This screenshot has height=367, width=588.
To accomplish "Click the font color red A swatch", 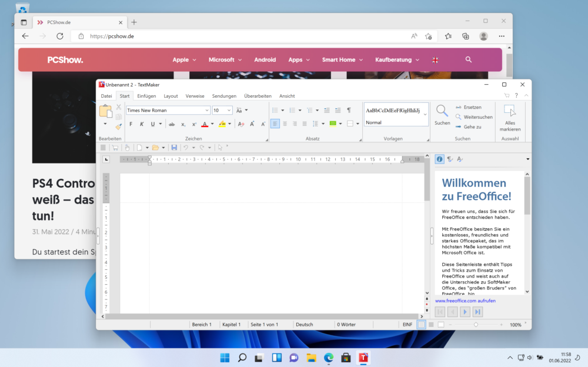I will 205,124.
